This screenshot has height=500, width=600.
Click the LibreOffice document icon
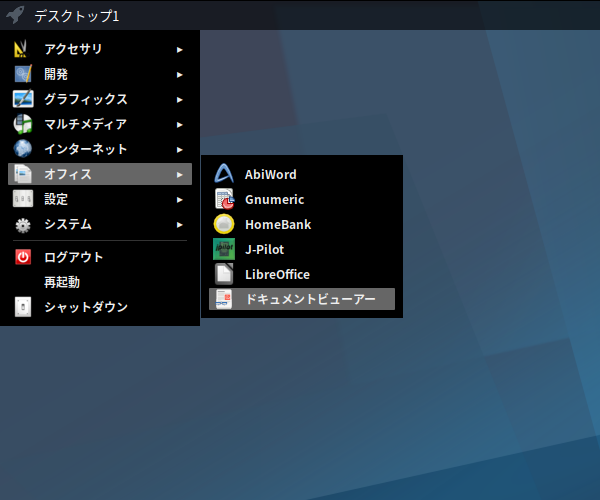[x=224, y=274]
